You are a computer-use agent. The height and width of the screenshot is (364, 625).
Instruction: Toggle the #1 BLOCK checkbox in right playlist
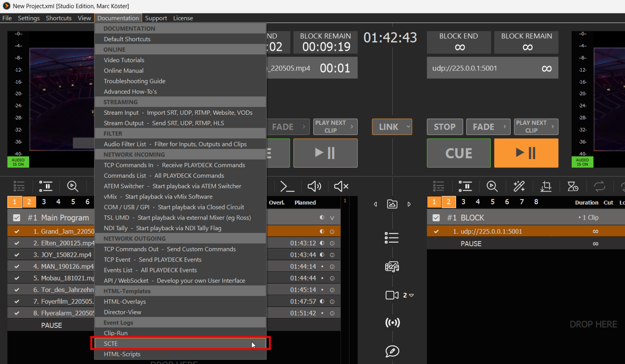pos(436,218)
